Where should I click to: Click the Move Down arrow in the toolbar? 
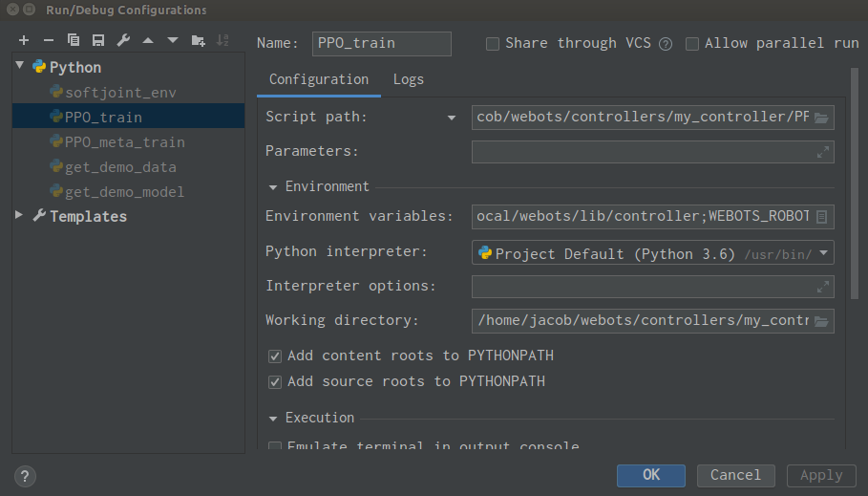(x=173, y=40)
